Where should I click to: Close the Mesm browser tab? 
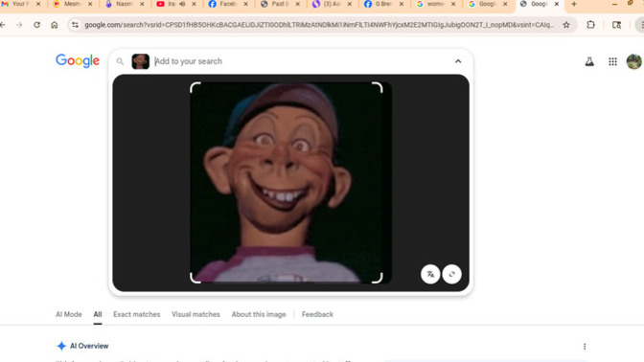point(90,4)
